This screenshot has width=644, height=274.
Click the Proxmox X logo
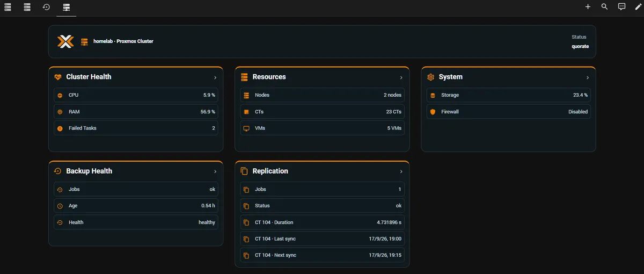(65, 41)
